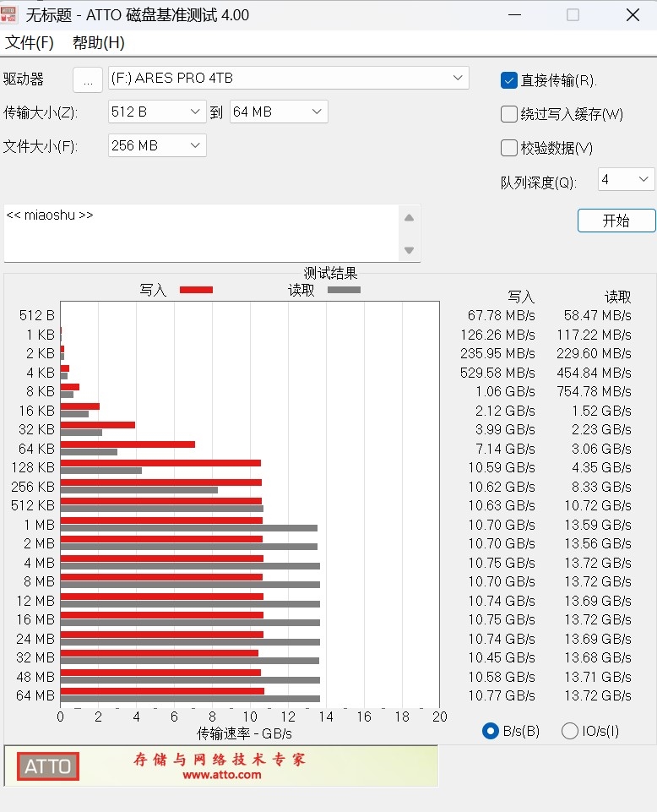Screen dimensions: 657x812
Task: Expand the 64 MB maximum transfer size dropdown
Action: click(279, 112)
